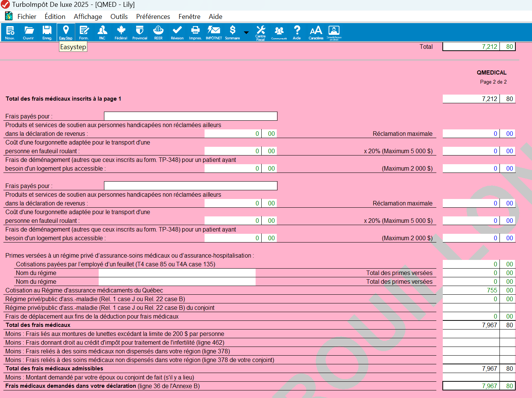Open the Sommaire dollar icon
532x398 pixels.
click(x=233, y=33)
